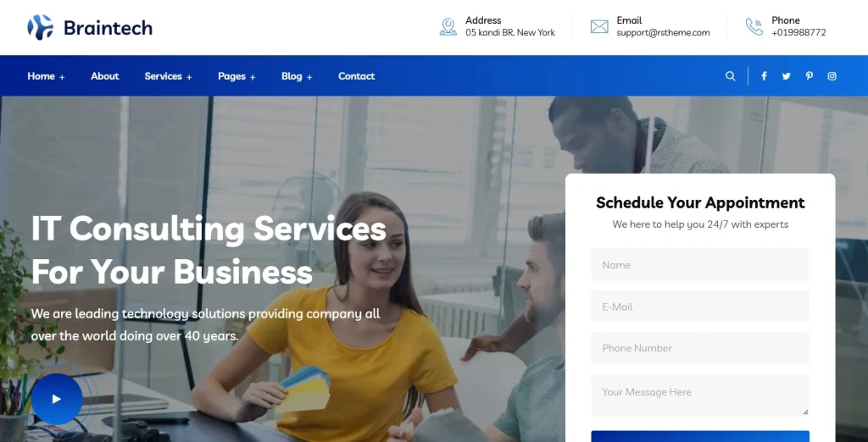Click the email envelope icon
This screenshot has height=442, width=868.
[599, 26]
